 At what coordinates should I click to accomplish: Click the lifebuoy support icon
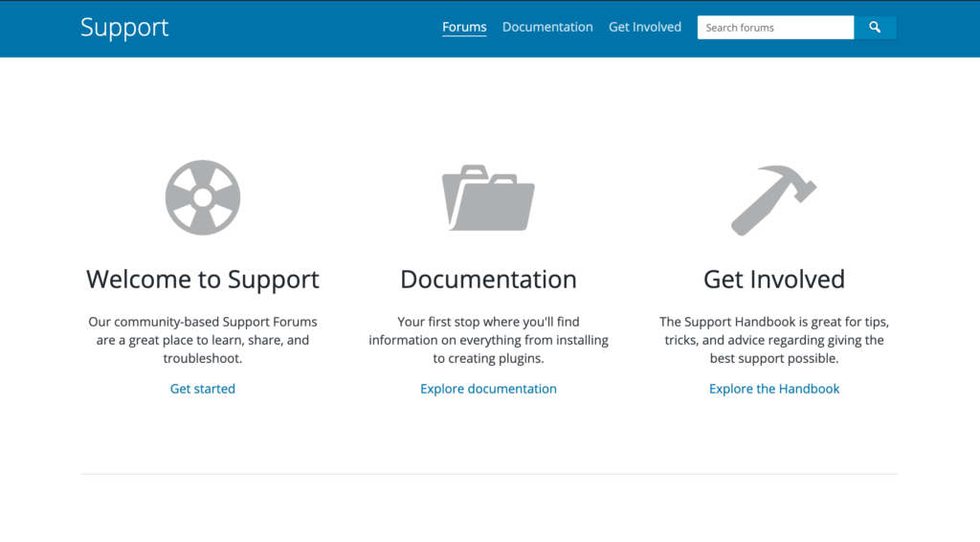203,197
